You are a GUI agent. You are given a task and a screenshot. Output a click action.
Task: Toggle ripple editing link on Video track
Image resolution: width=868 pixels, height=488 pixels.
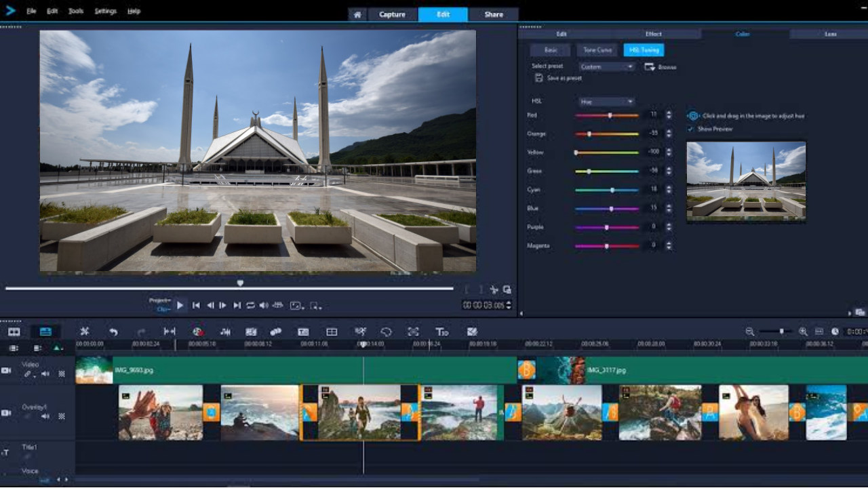point(28,373)
